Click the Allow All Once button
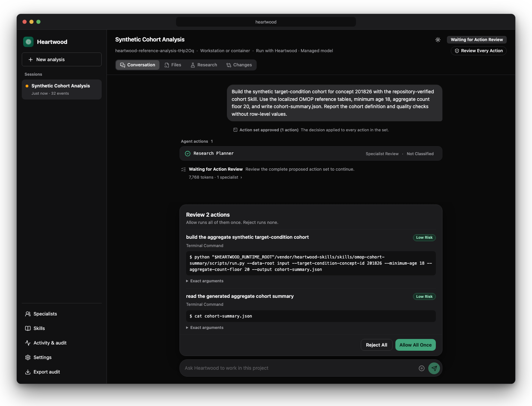Image resolution: width=532 pixels, height=406 pixels. 415,345
